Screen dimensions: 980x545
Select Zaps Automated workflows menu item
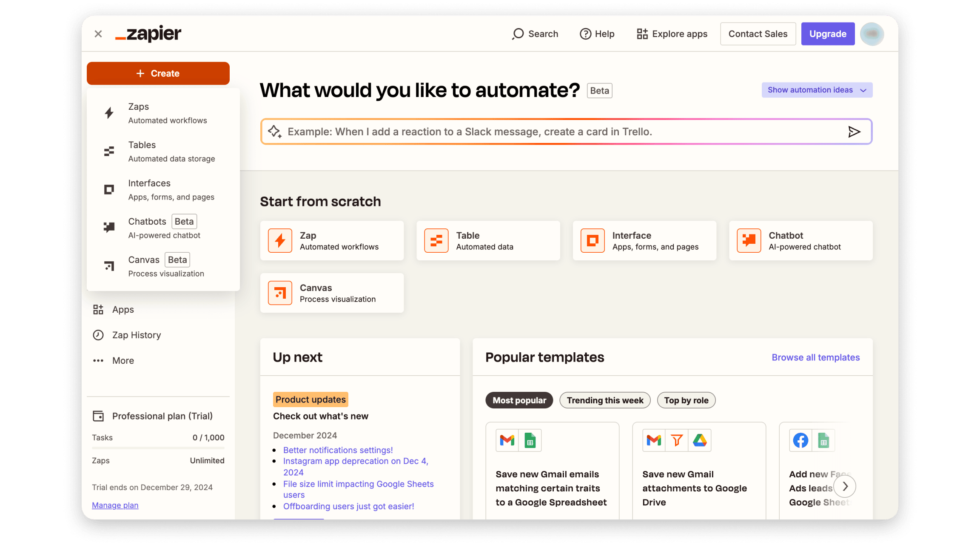(163, 113)
